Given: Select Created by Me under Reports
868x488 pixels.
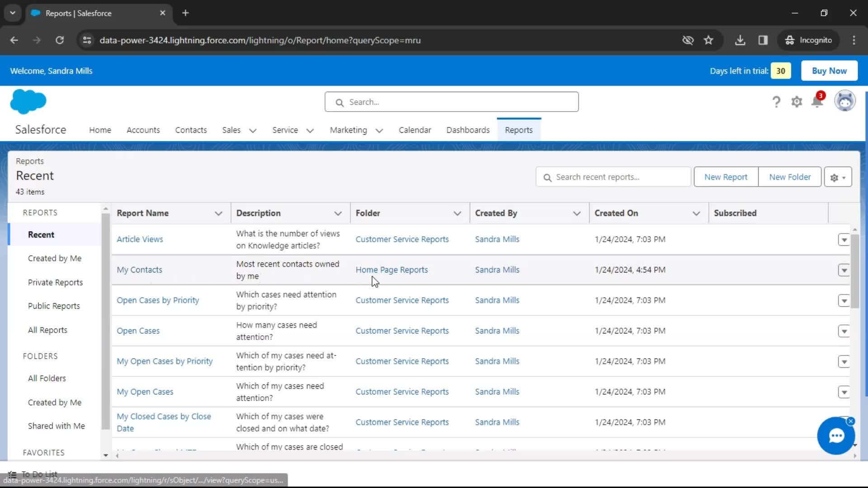Looking at the screenshot, I should (55, 258).
